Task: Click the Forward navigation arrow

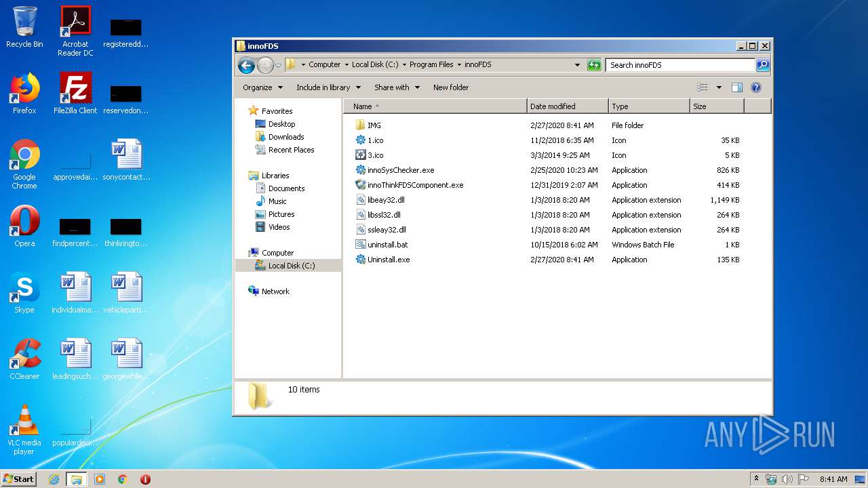Action: (x=265, y=65)
